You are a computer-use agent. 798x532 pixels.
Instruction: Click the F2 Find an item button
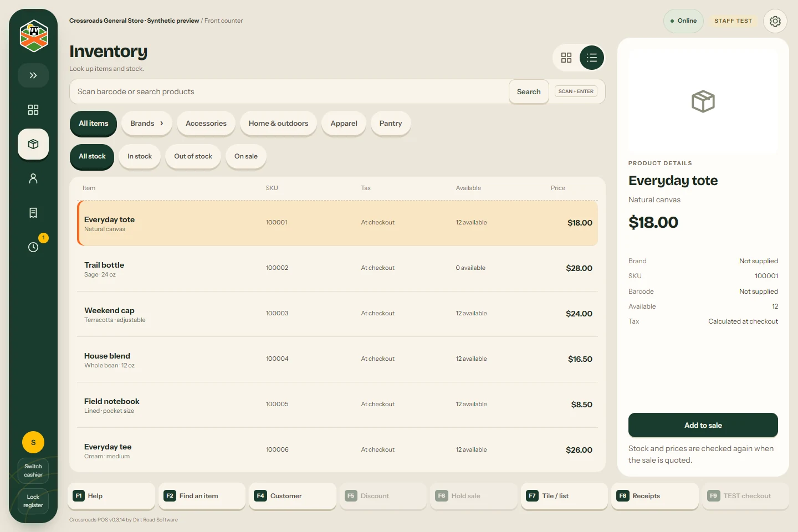point(202,496)
